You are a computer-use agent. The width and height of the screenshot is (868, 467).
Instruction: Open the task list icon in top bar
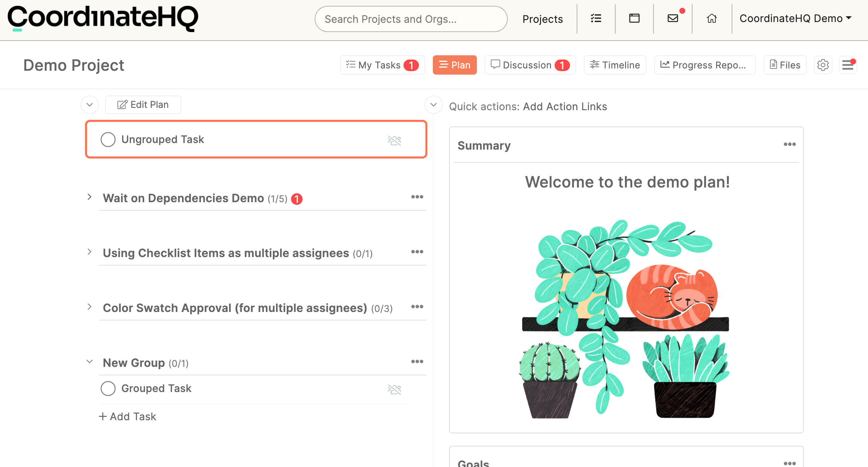596,18
